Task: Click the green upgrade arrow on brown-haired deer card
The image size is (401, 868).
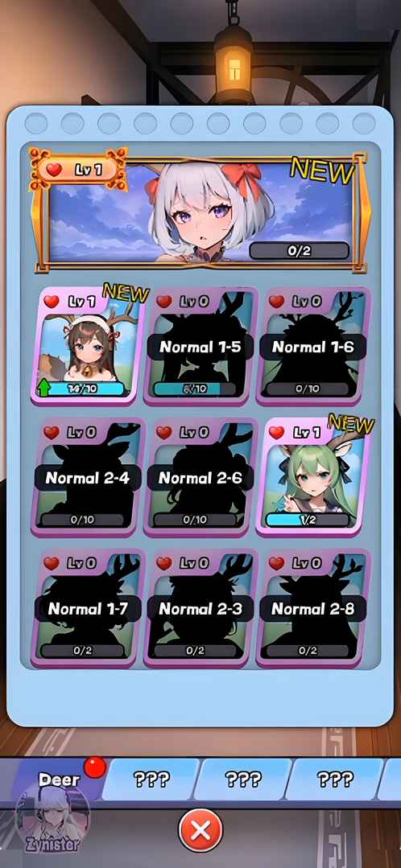Action: (43, 387)
